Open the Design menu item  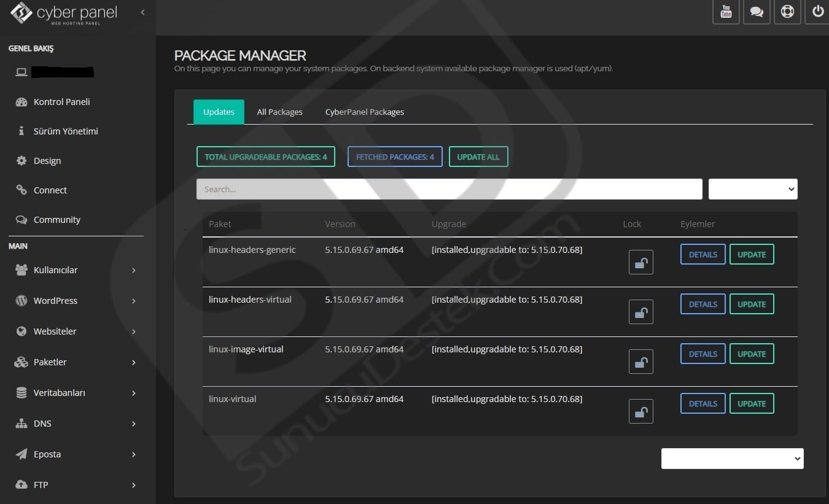click(47, 161)
